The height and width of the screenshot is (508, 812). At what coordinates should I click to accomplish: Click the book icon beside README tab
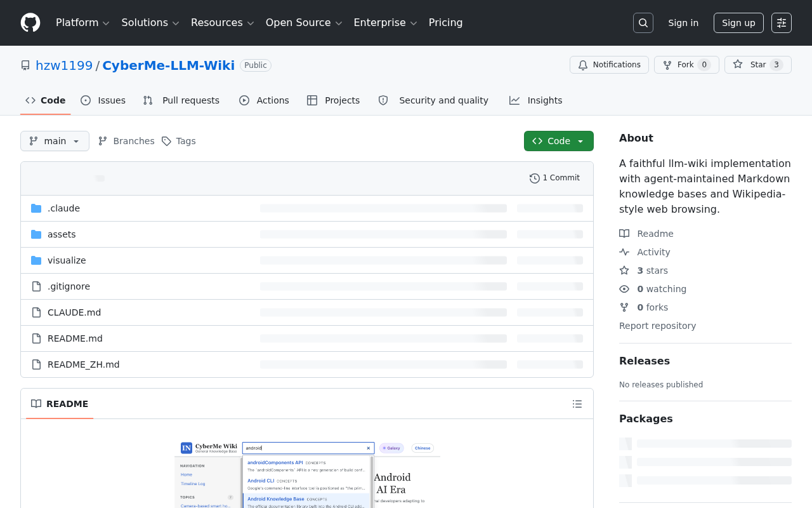pyautogui.click(x=36, y=404)
